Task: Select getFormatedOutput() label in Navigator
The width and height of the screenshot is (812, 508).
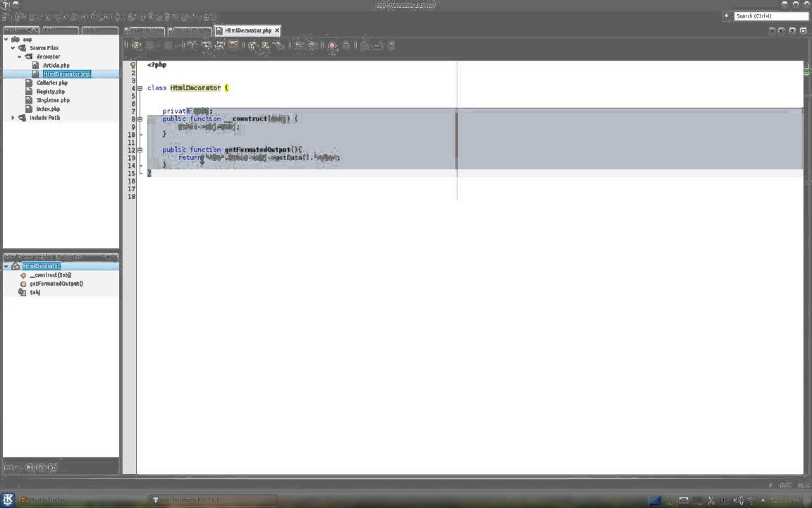Action: pos(56,284)
